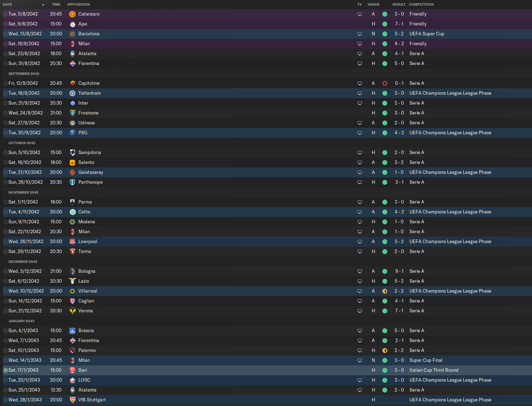532x406 pixels.
Task: Click the red loss indicator for Capitoline
Action: tap(385, 83)
